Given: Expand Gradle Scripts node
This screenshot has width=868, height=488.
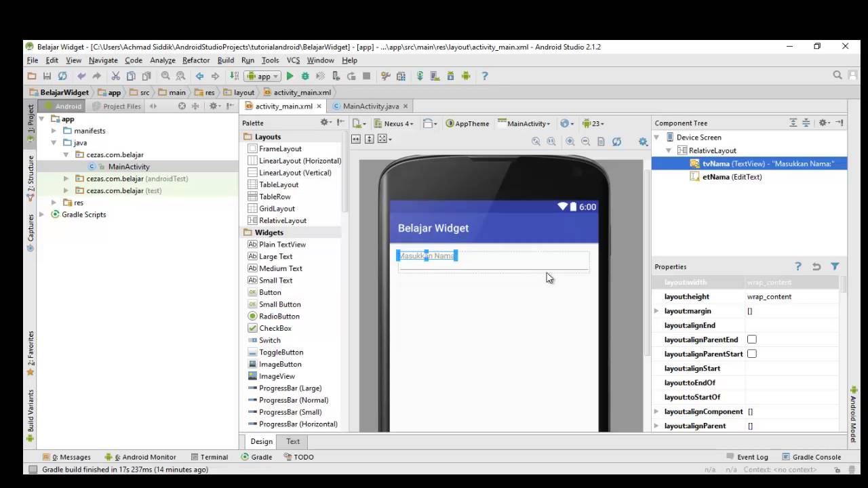Looking at the screenshot, I should click(42, 215).
